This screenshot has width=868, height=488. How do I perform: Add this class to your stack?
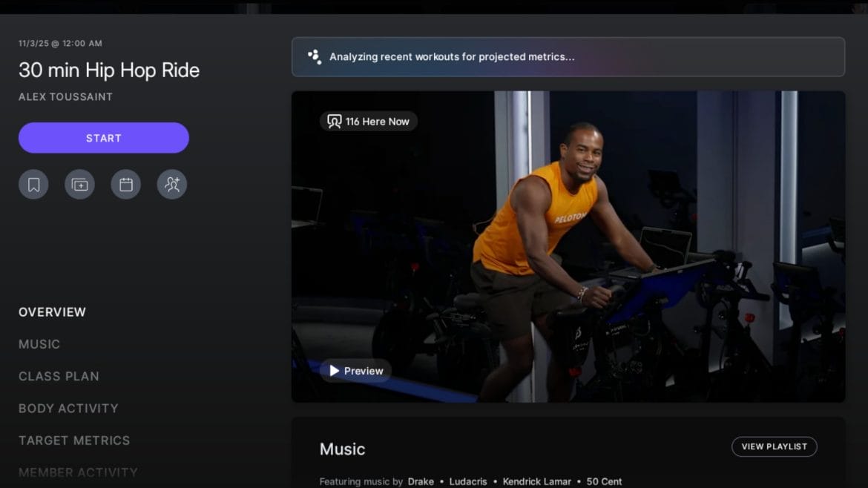click(x=79, y=184)
